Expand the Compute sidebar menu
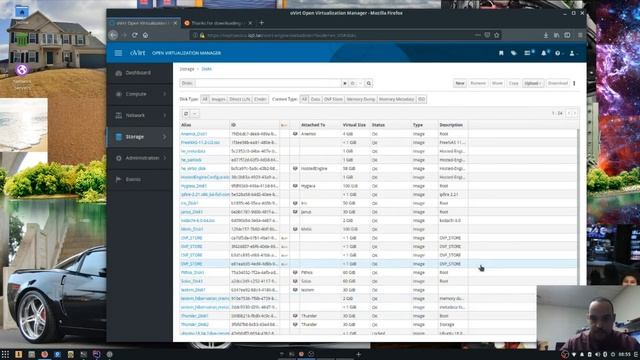This screenshot has height=360, width=640. pos(140,94)
